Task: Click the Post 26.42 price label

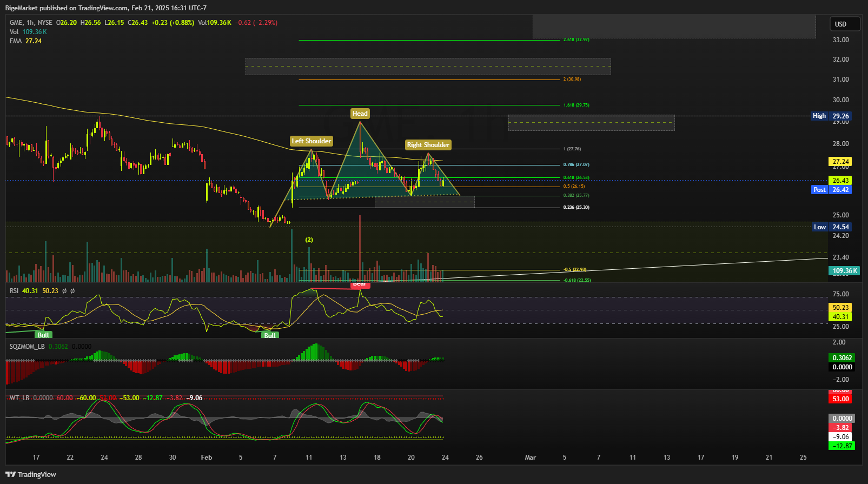Action: pyautogui.click(x=832, y=190)
